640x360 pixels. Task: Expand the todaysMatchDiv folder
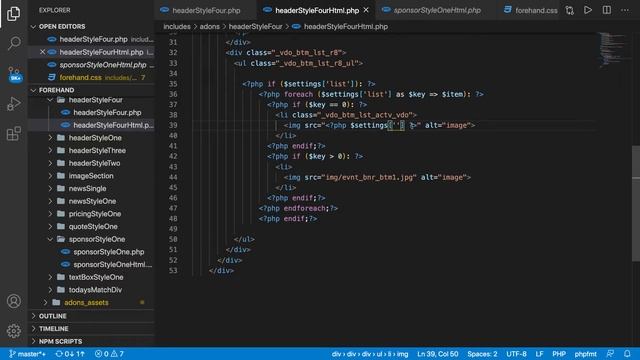(92, 290)
